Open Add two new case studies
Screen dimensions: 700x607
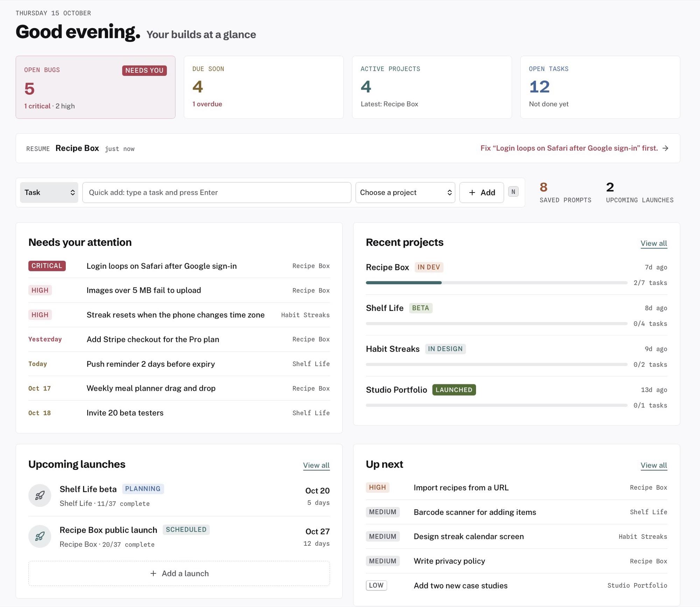coord(517,586)
